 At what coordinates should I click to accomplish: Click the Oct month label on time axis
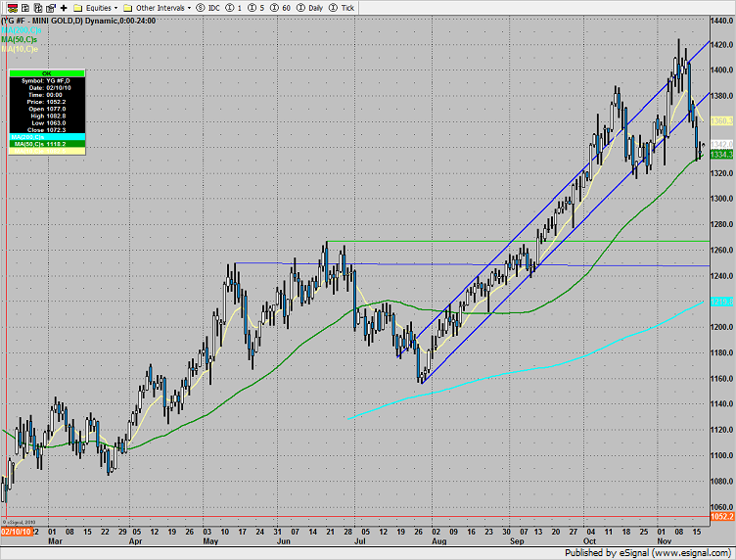pyautogui.click(x=589, y=541)
